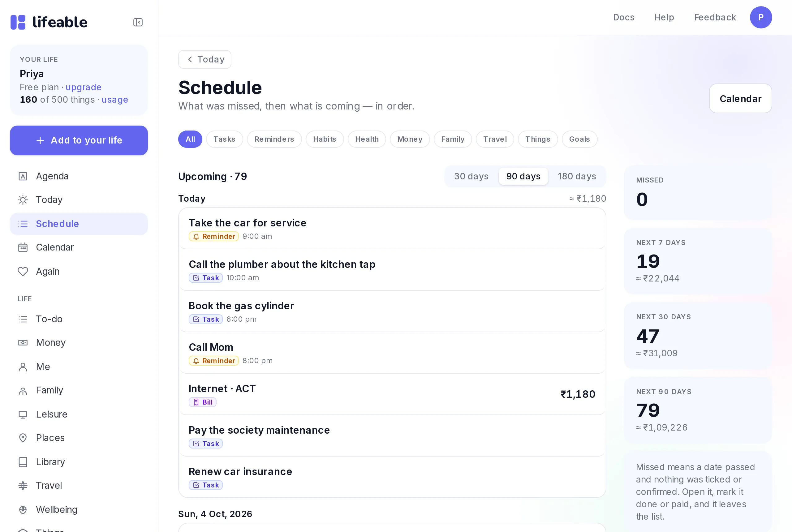Open the Next 7 days card

[698, 261]
